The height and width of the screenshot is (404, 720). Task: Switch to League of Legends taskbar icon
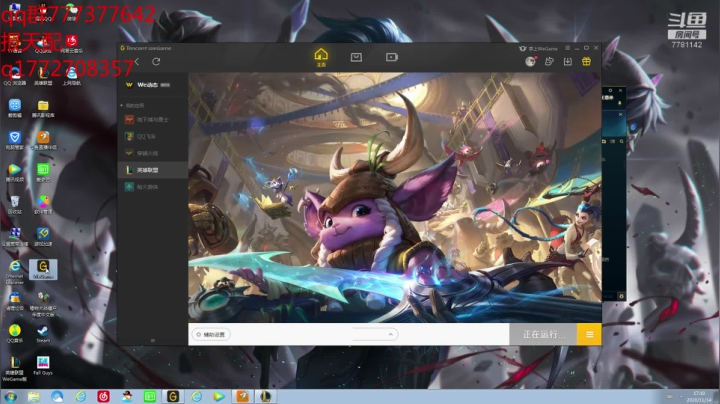point(265,396)
